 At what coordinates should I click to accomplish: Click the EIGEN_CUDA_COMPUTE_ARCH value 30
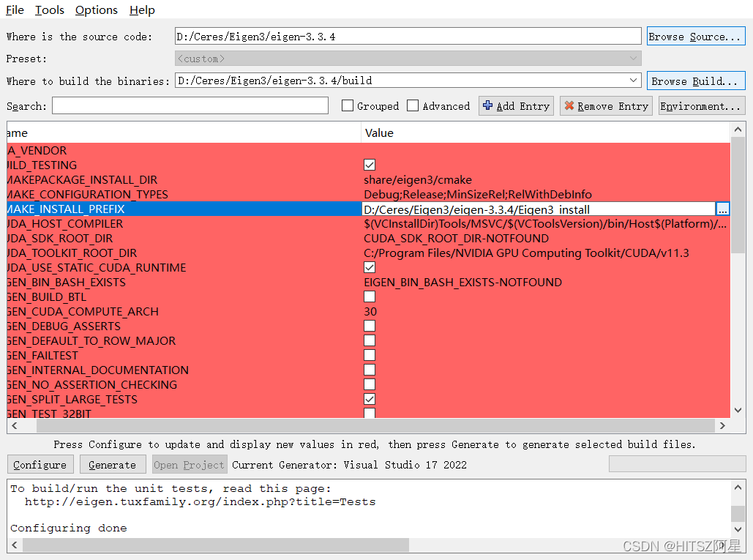pyautogui.click(x=370, y=312)
